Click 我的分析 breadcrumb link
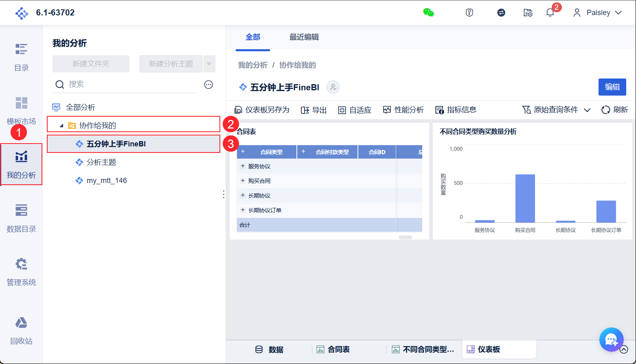 253,65
